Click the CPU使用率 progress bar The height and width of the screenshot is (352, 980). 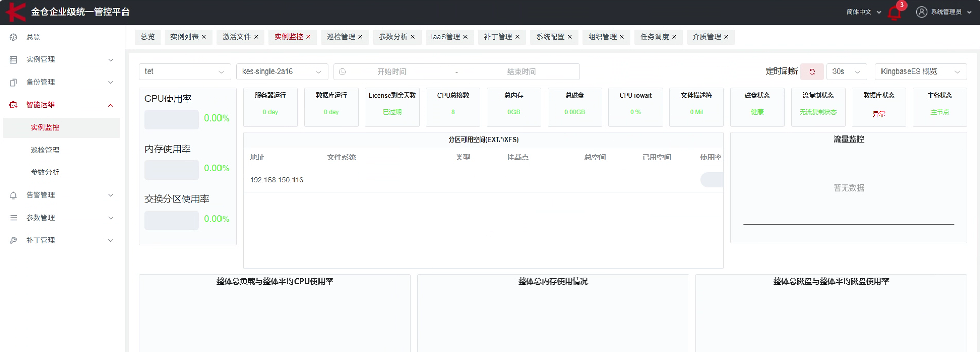[x=171, y=120]
